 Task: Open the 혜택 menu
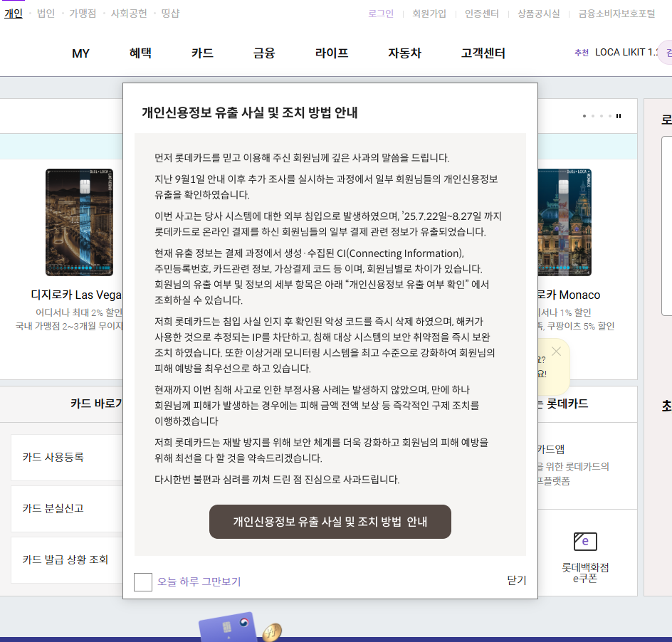point(140,53)
